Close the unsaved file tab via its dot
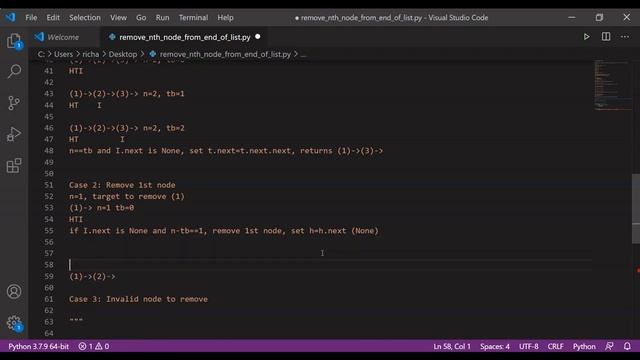The width and height of the screenshot is (640, 360). (x=258, y=37)
